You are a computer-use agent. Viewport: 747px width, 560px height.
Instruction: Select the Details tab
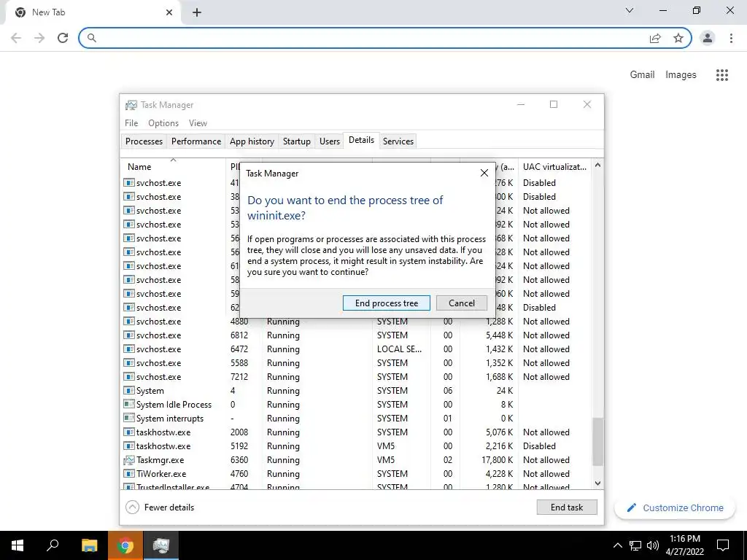(x=361, y=140)
